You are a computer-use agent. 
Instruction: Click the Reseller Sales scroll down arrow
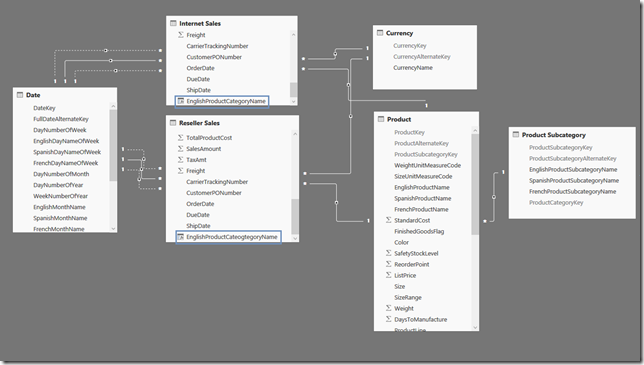click(295, 238)
